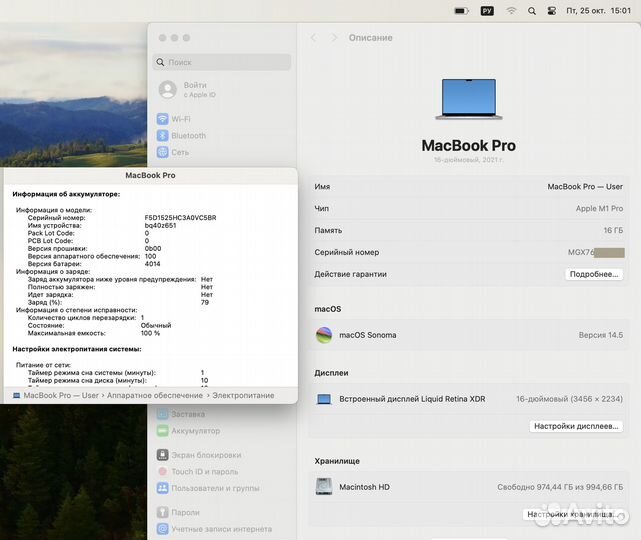Open Учетные записи интернета
This screenshot has height=540, width=641.
[x=220, y=529]
